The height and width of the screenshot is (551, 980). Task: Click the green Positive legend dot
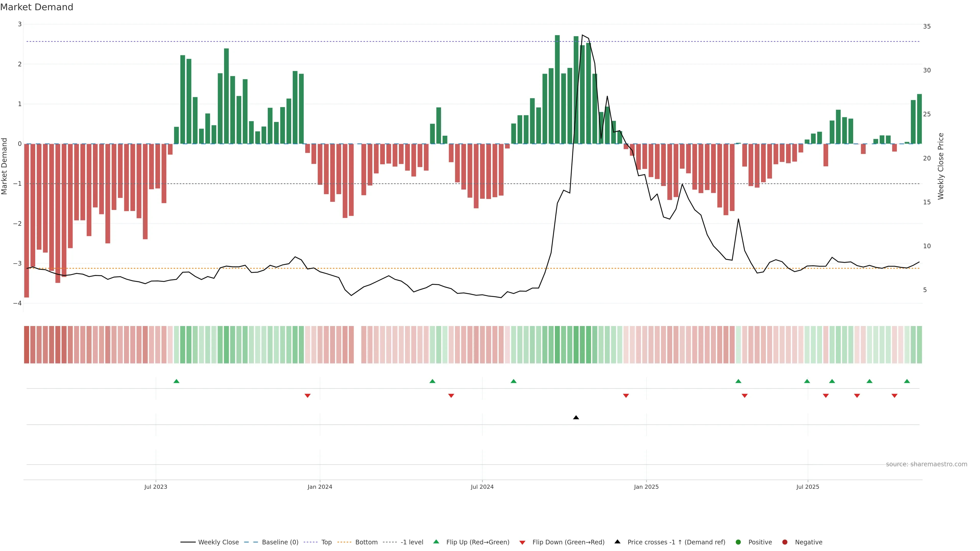(x=738, y=542)
